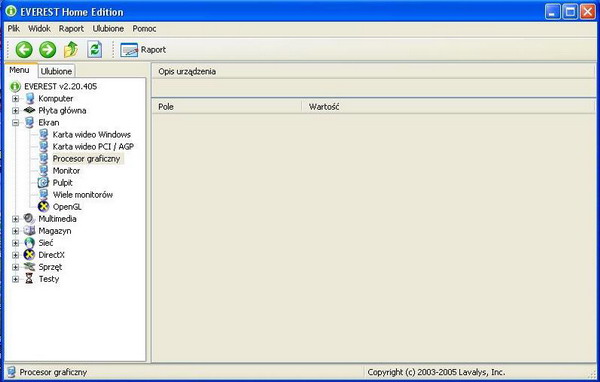Viewport: 600px width, 382px height.
Task: Select the Testy tree label
Action: click(x=49, y=279)
